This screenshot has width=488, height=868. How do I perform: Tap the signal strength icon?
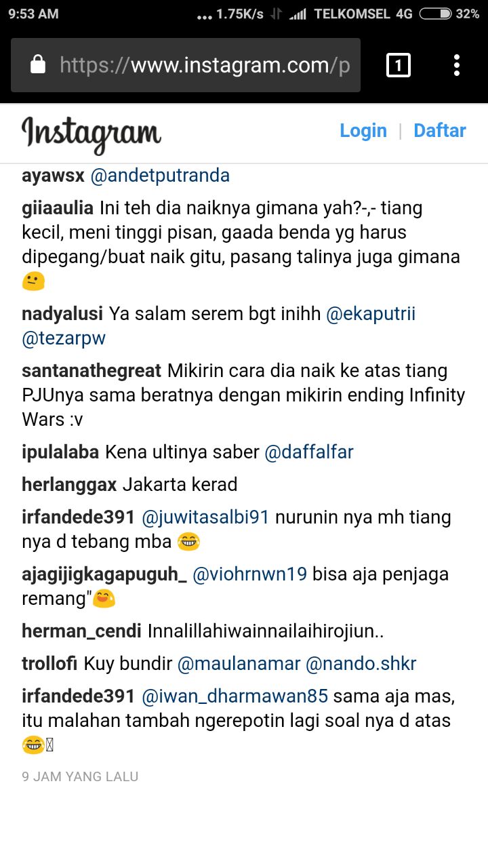point(298,14)
